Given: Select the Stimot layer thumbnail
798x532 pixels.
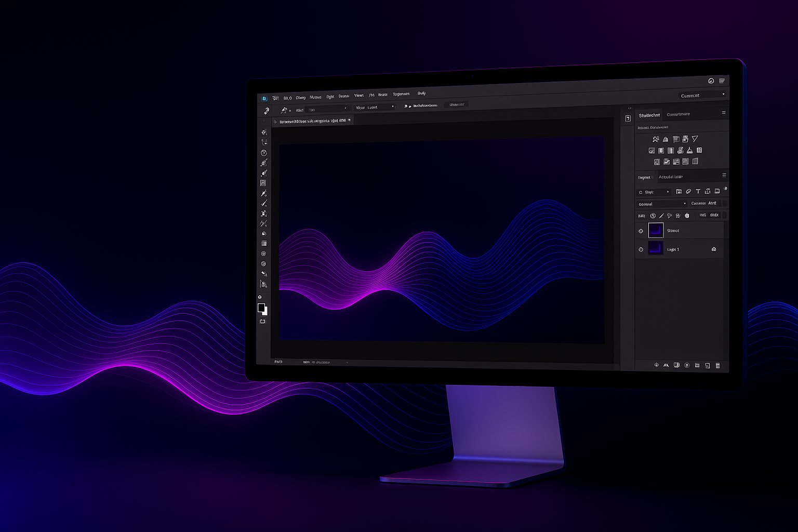Looking at the screenshot, I should point(656,230).
